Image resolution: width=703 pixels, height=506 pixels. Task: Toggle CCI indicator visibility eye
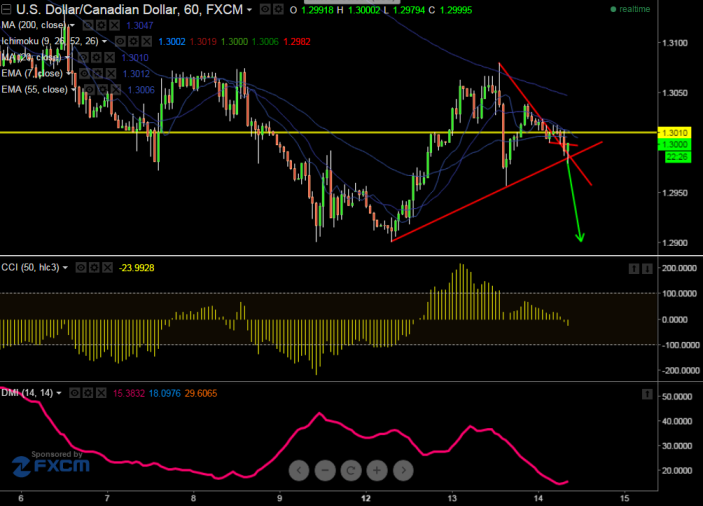coord(81,268)
